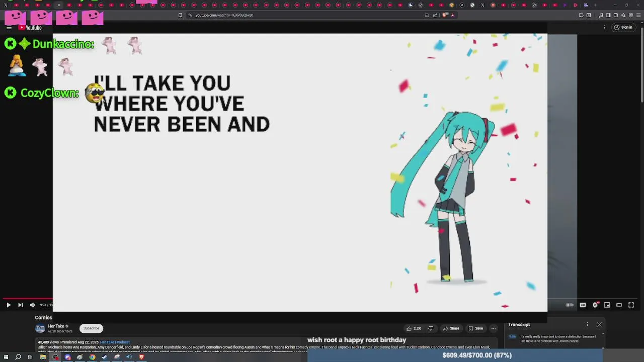Mute the video volume
Screen dimensions: 644x362
pos(32,305)
